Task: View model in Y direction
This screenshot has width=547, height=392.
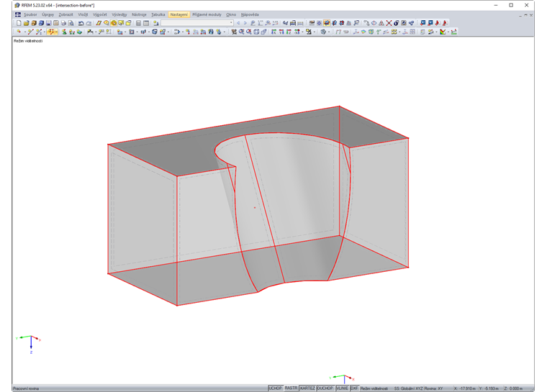Action: pos(281,32)
